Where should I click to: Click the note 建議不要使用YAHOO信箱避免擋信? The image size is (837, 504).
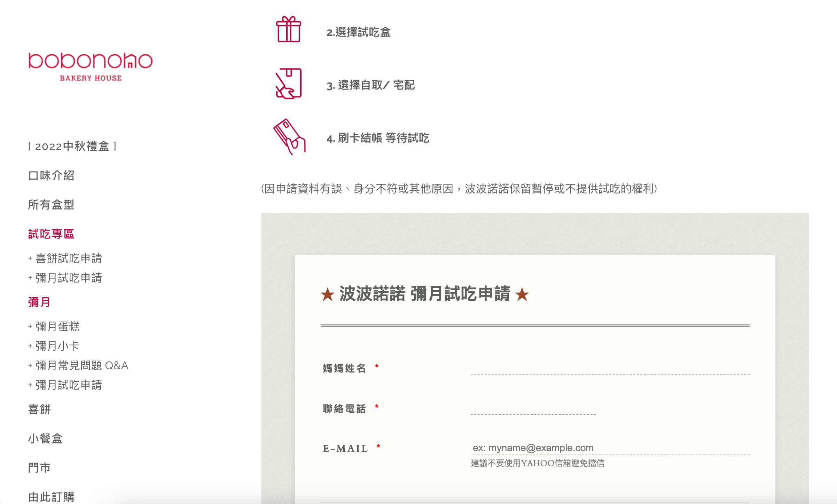(x=538, y=463)
